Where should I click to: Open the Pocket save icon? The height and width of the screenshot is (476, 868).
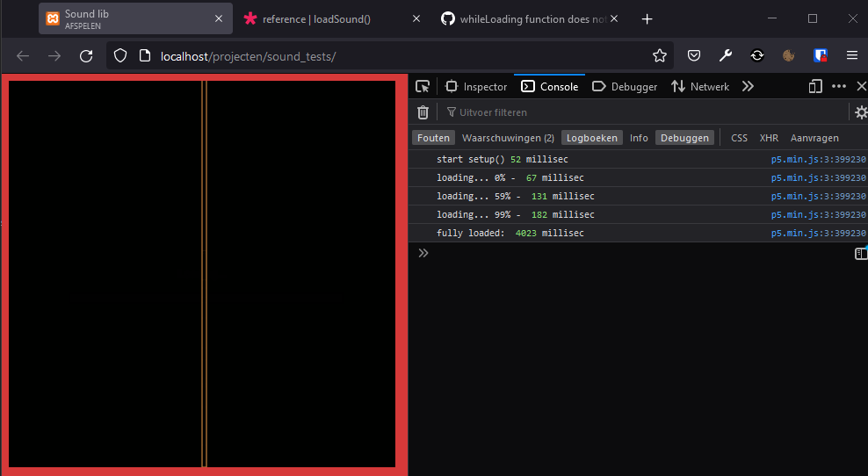pyautogui.click(x=694, y=56)
